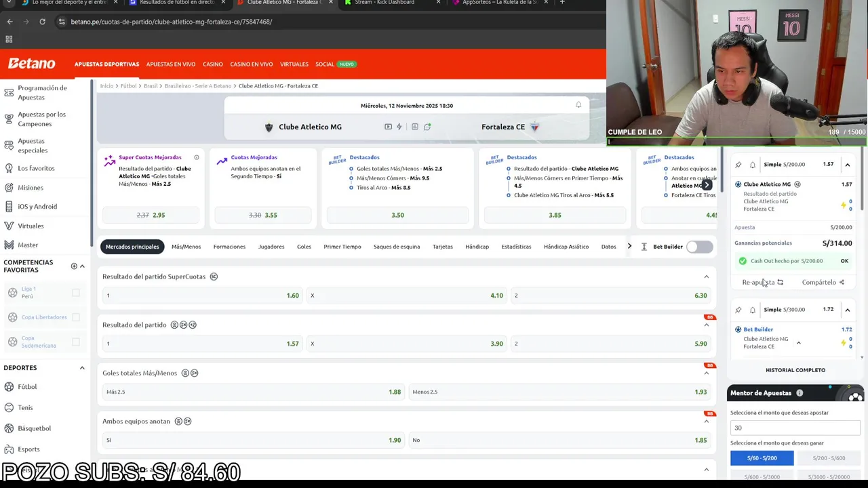The image size is (868, 488).
Task: Check the Copa Libertadores favorite checkbox
Action: click(x=76, y=317)
